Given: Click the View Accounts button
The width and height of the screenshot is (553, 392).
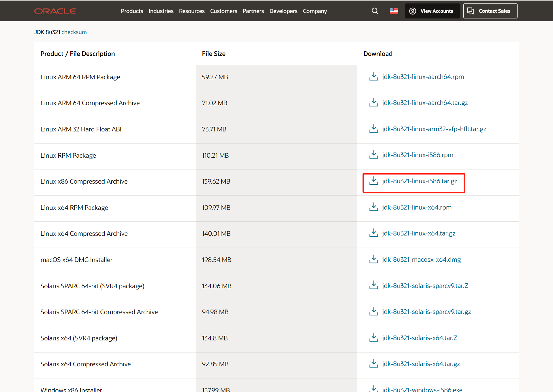Looking at the screenshot, I should (432, 11).
